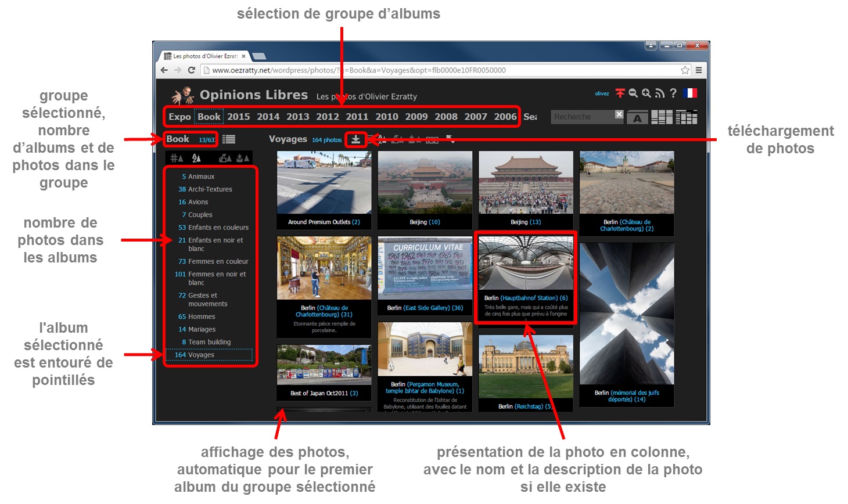
Task: Select the 2012 album group
Action: click(328, 117)
